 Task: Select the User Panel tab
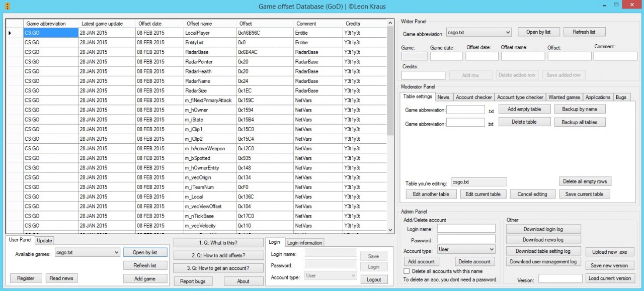coord(20,240)
